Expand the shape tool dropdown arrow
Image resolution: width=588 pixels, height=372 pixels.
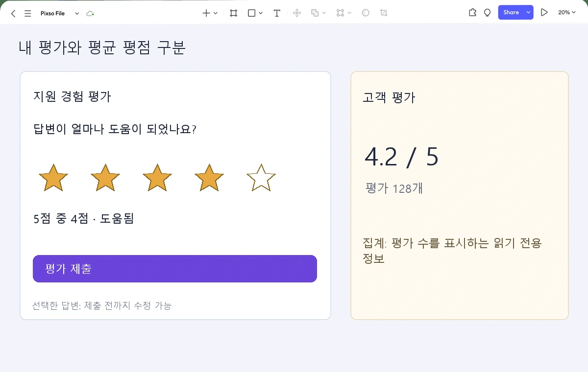point(261,13)
